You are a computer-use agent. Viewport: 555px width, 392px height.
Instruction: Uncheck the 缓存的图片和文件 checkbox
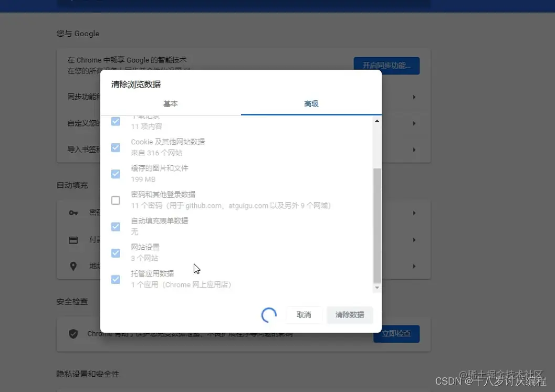(115, 173)
